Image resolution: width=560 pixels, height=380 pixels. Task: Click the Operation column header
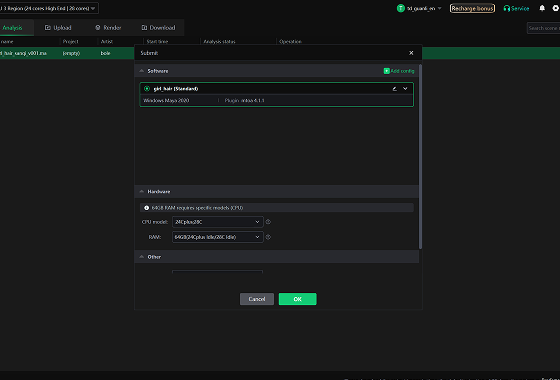(290, 41)
